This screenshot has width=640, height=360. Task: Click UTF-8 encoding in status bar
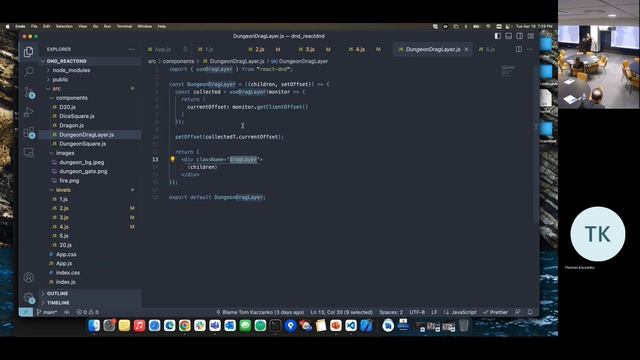(417, 312)
